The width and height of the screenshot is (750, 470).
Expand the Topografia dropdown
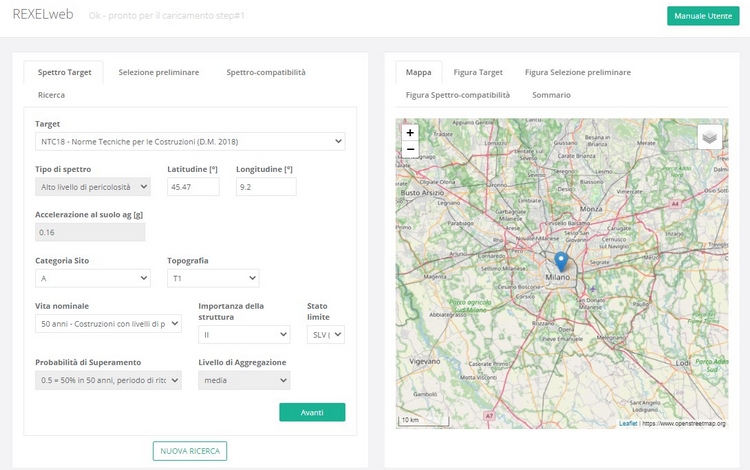coord(213,278)
